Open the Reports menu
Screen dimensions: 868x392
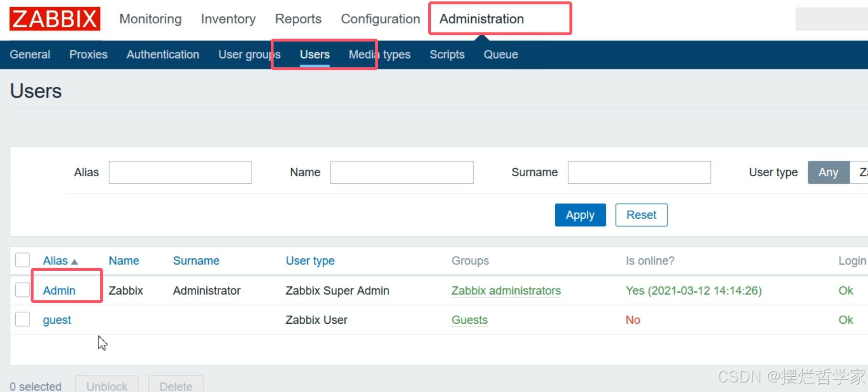[298, 19]
